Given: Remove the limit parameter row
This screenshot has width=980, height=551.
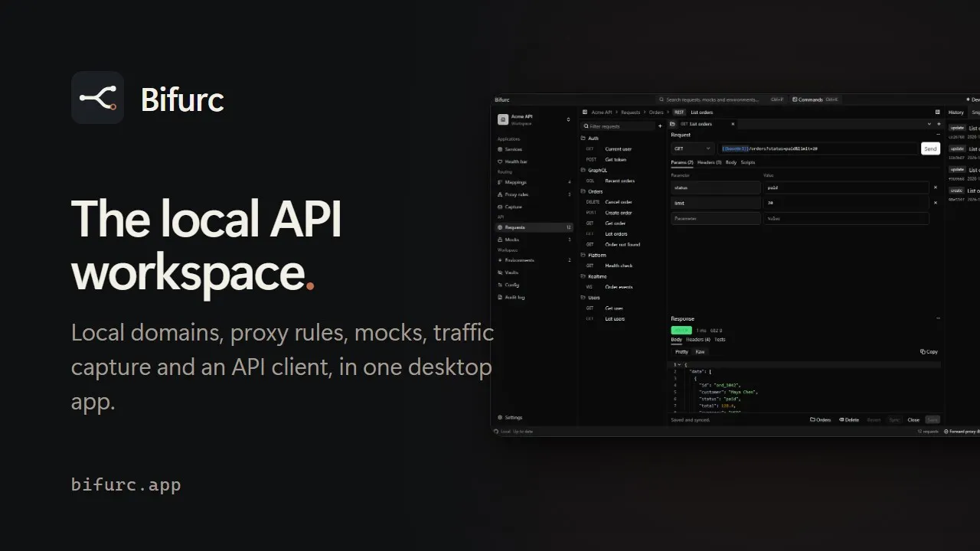Looking at the screenshot, I should [935, 203].
